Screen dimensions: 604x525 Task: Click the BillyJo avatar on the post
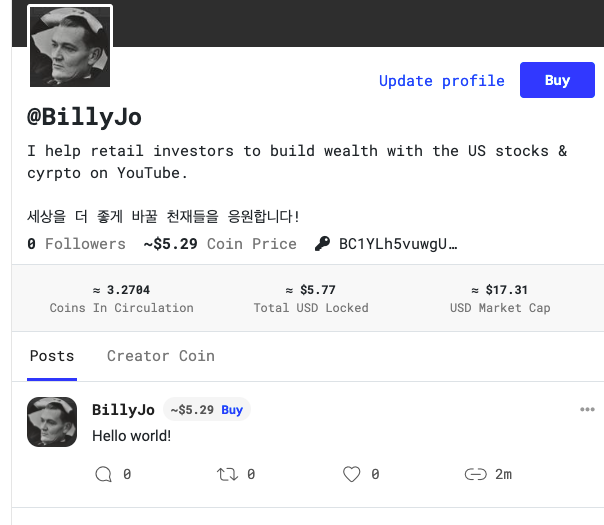pos(52,422)
